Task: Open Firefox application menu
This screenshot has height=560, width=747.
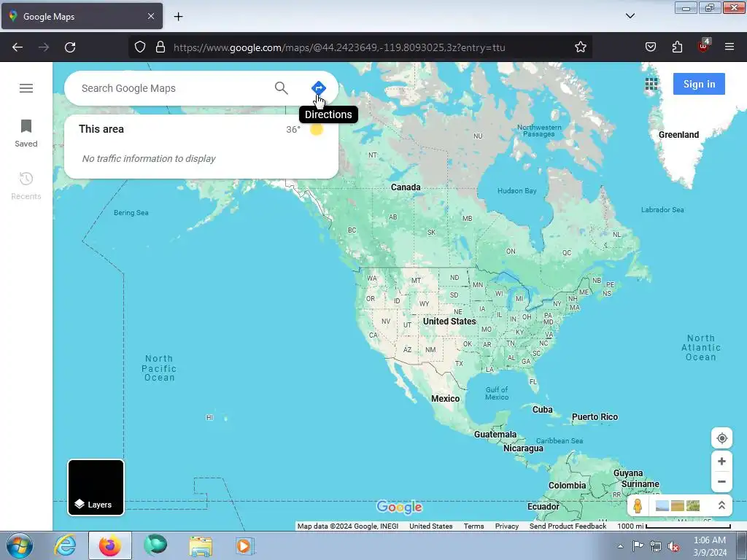Action: [x=729, y=47]
